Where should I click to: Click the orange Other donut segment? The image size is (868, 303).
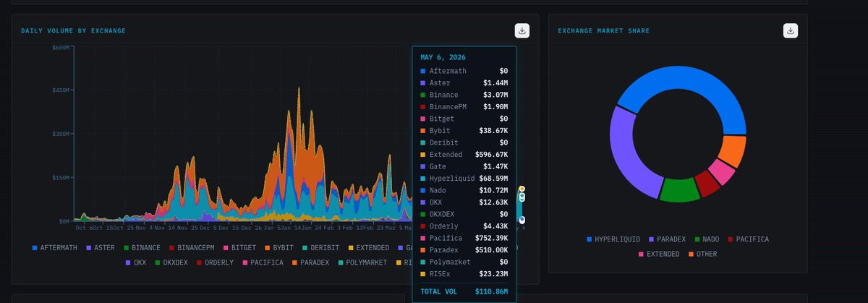(x=732, y=151)
